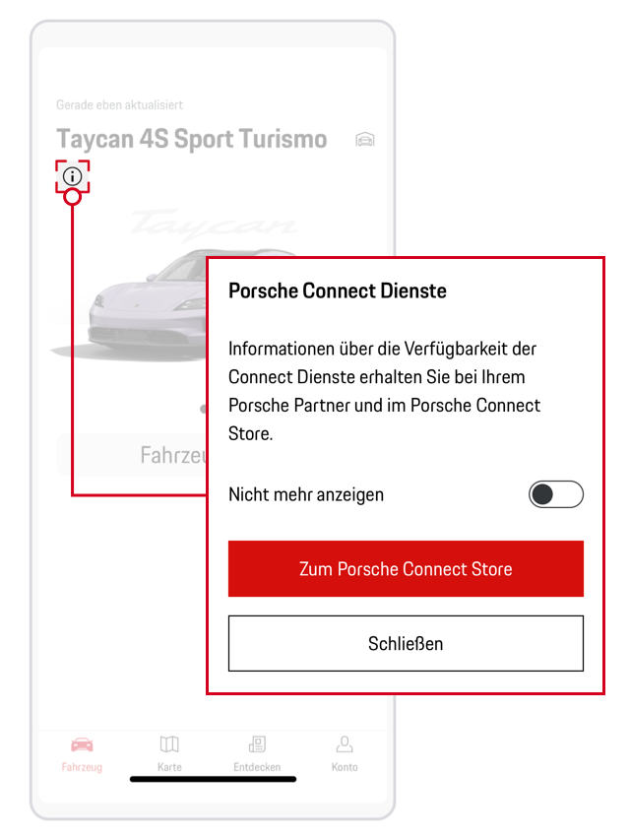Screen dimensions: 630x840
Task: Click the Porsche Connect Dienste heading
Action: pyautogui.click(x=338, y=291)
